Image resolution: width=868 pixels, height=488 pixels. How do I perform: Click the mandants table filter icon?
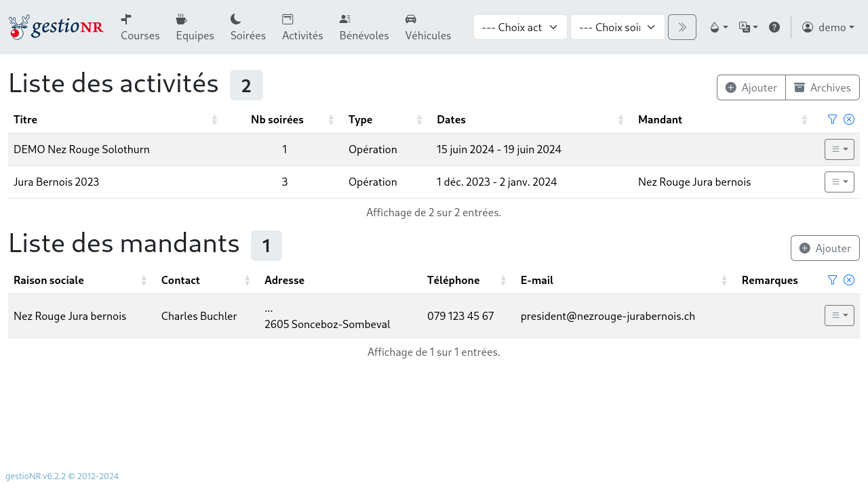[x=833, y=280]
